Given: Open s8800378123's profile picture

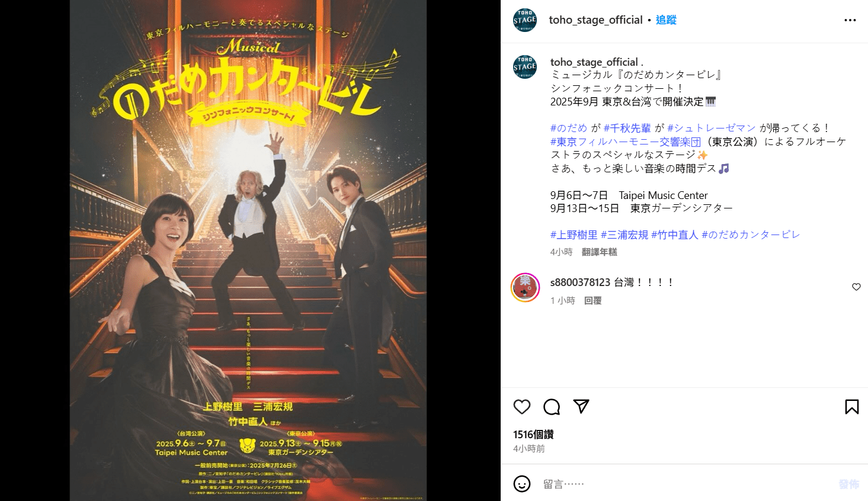Looking at the screenshot, I should click(x=526, y=288).
